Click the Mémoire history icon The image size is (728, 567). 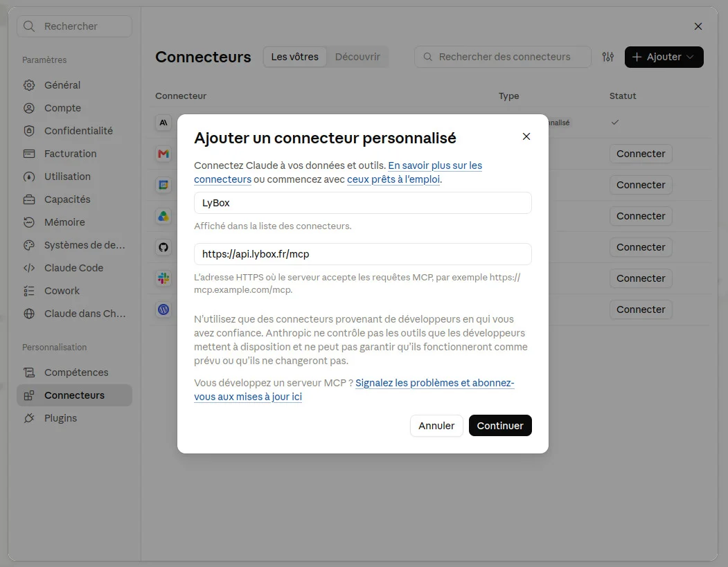coord(29,222)
